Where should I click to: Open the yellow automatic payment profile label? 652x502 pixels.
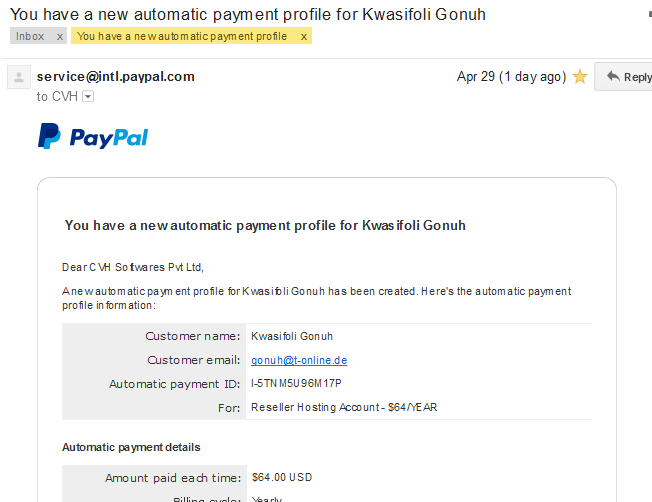pos(182,36)
